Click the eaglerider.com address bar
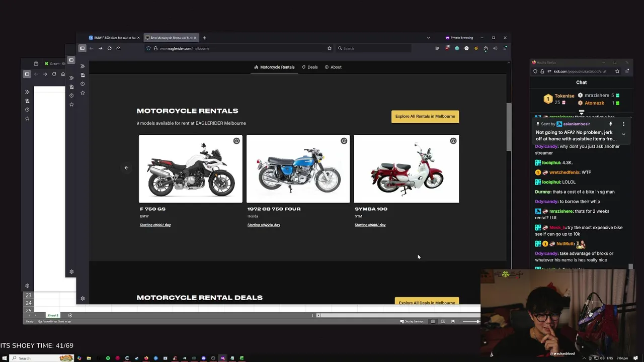The height and width of the screenshot is (362, 644). pyautogui.click(x=239, y=48)
